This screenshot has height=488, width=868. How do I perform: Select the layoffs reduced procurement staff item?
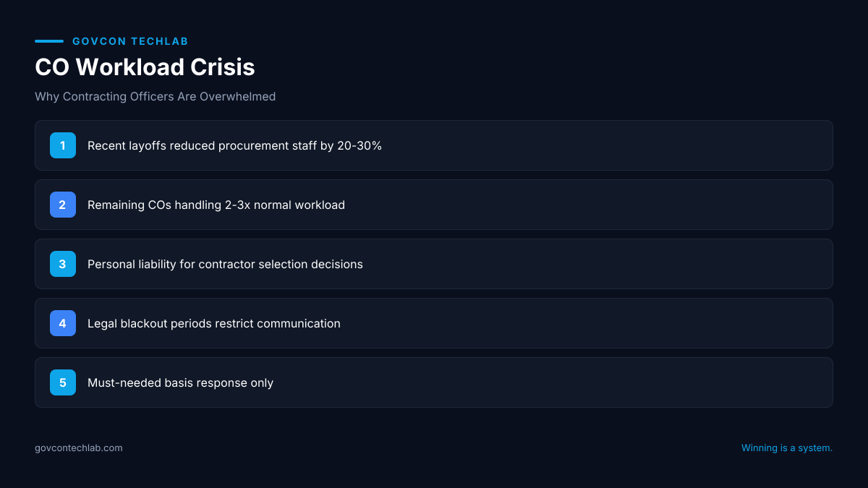pos(434,145)
